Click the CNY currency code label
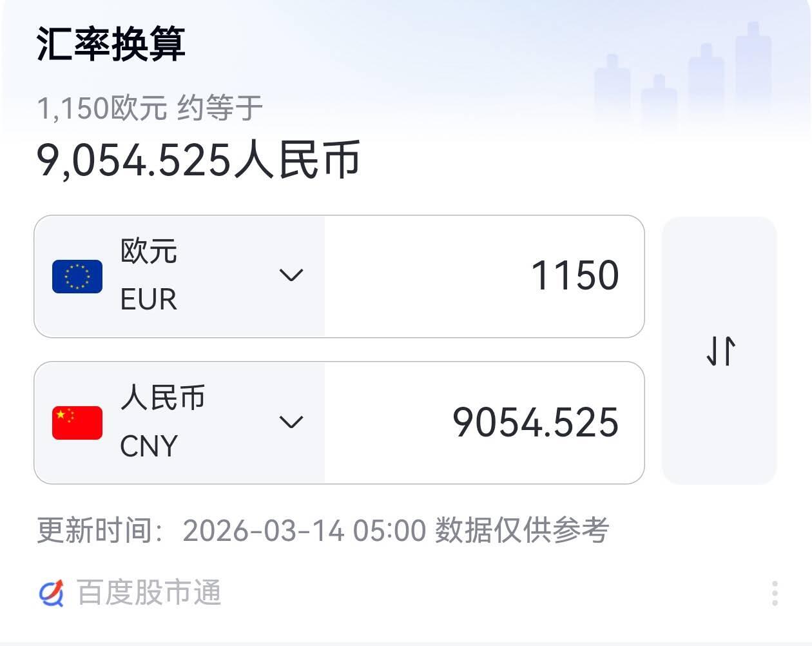This screenshot has height=646, width=812. (x=149, y=445)
